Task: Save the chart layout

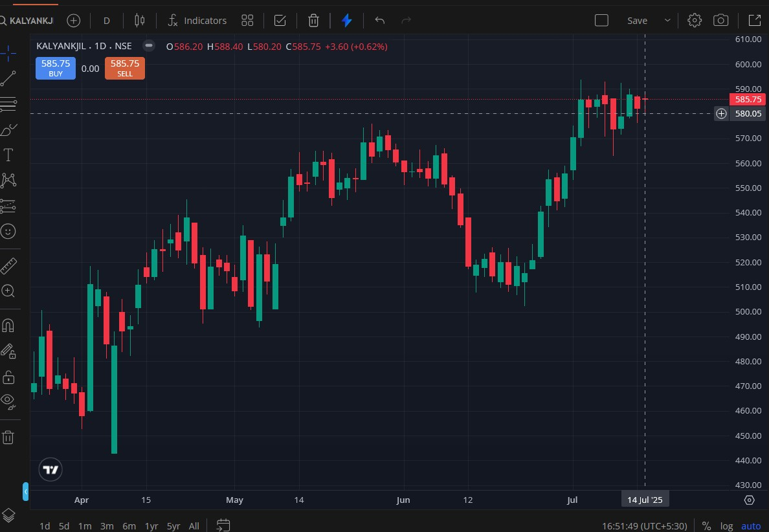Action: [x=637, y=21]
